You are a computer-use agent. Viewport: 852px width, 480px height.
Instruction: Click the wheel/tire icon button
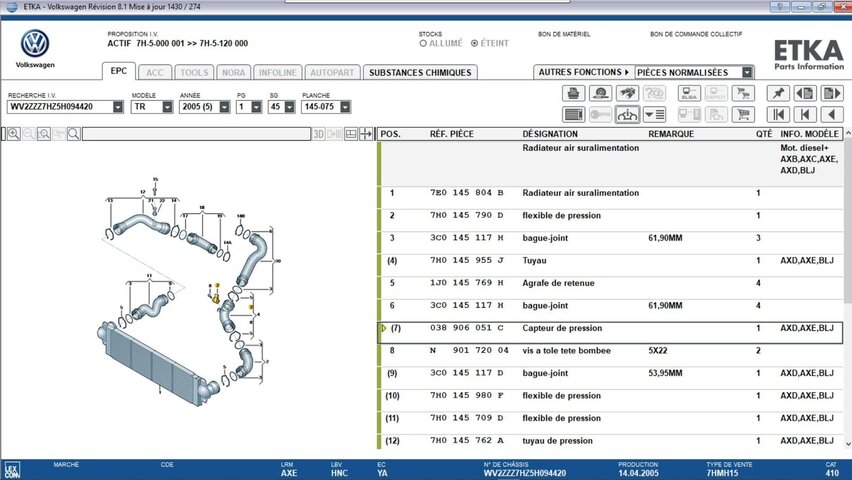pyautogui.click(x=600, y=93)
